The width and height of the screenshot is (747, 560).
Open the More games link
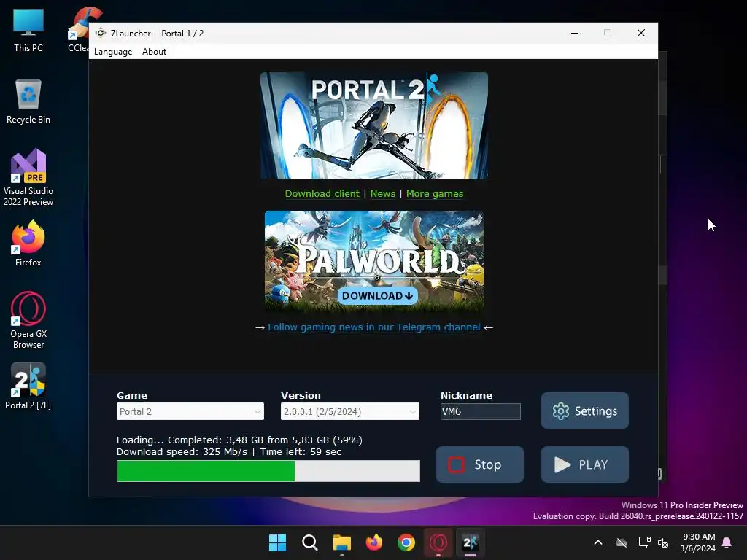point(435,194)
